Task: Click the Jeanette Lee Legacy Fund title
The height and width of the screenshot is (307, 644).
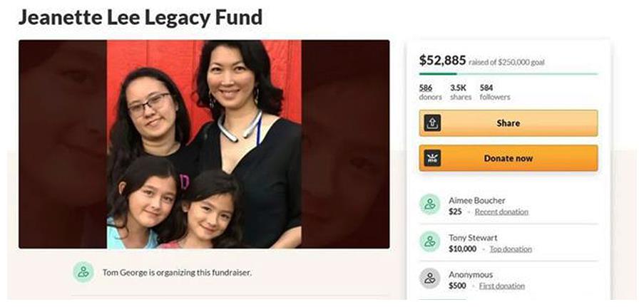Action: coord(140,18)
